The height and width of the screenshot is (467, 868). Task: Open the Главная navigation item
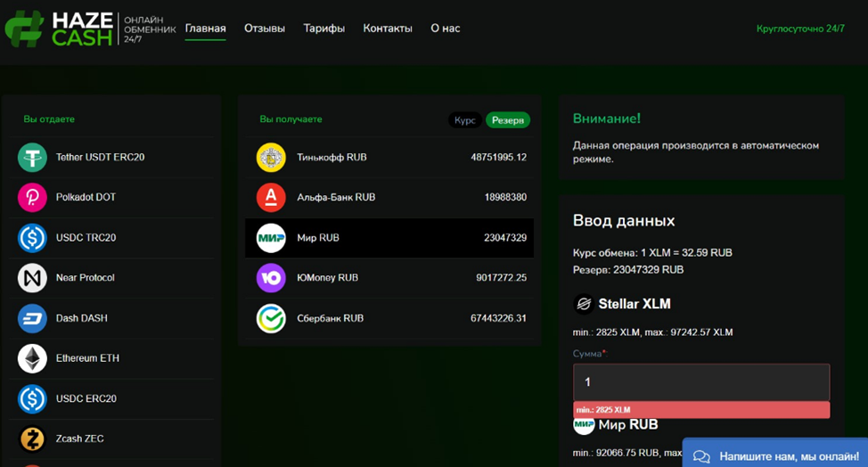point(205,29)
